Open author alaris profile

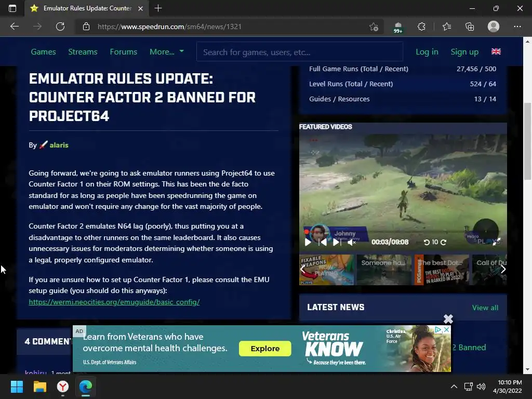[59, 145]
